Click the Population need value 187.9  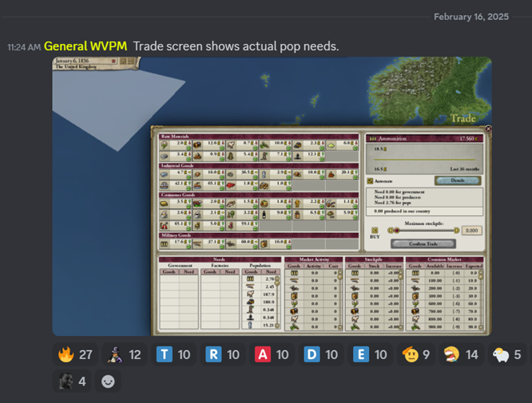pos(268,294)
